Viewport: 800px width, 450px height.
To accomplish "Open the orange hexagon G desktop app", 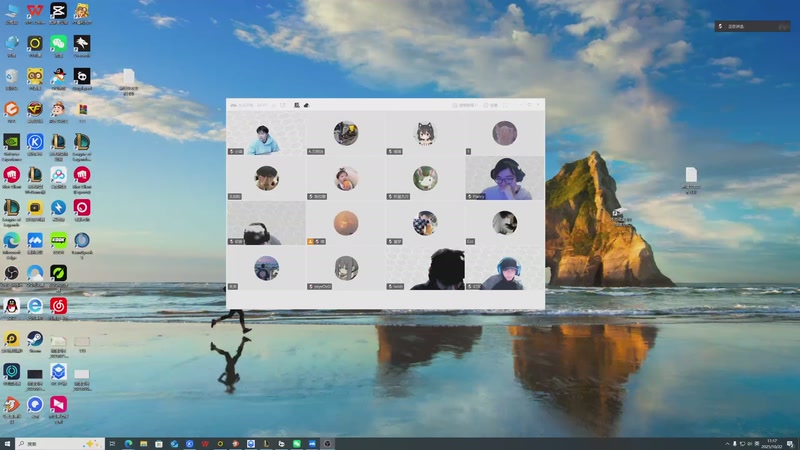I will pos(11,112).
